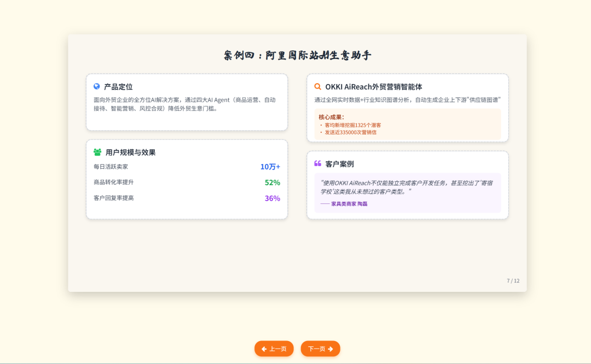Click the 每日活跃卖家 label
Image resolution: width=591 pixels, height=364 pixels.
[111, 166]
